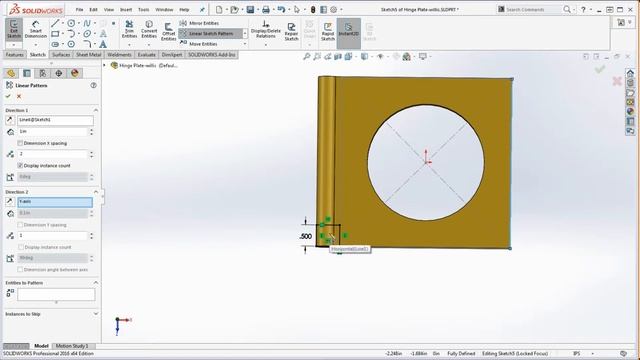Open Linear Sketch Pattern dropdown arrow

point(245,33)
